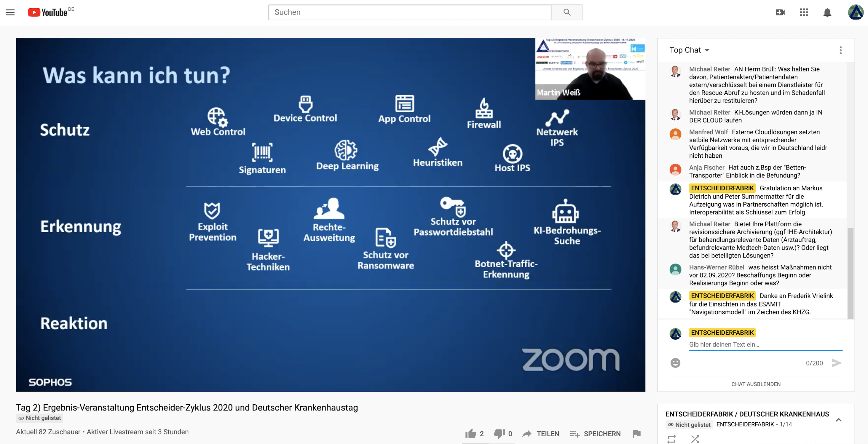Click the ENTSCHEIDERFABRIK avatar beside Danke message
The image size is (868, 444).
pyautogui.click(x=675, y=297)
